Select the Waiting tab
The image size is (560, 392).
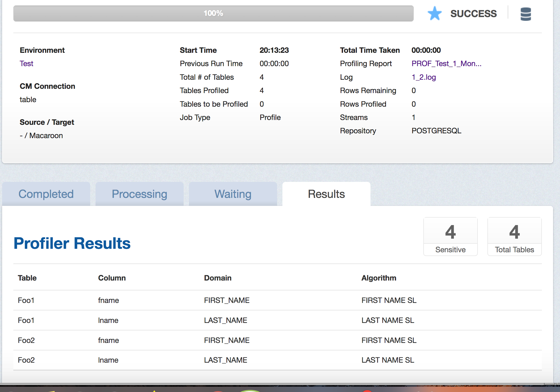tap(233, 194)
